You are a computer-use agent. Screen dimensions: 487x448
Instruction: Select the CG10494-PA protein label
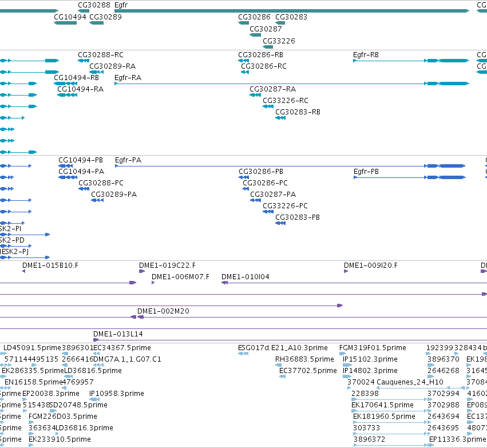click(x=81, y=172)
